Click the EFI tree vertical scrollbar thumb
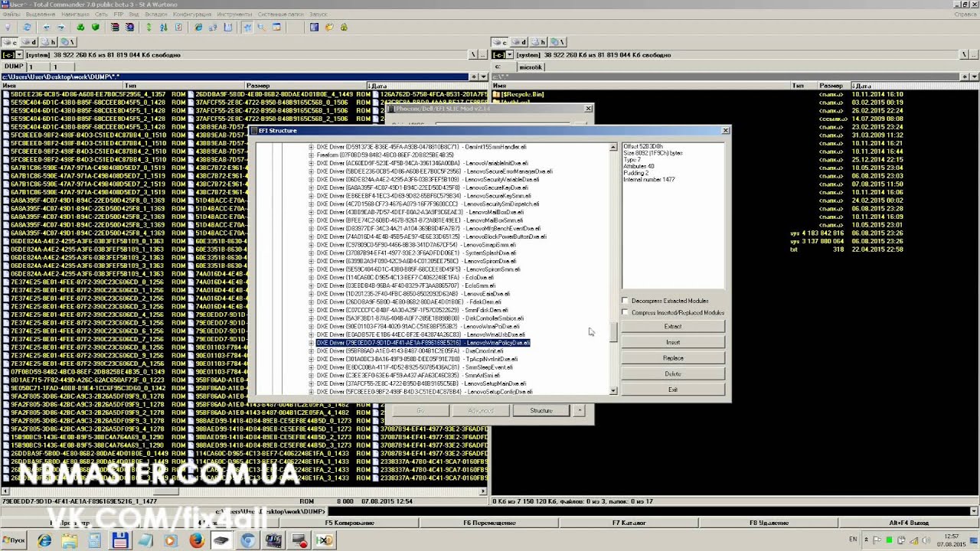The height and width of the screenshot is (551, 980). coord(612,333)
